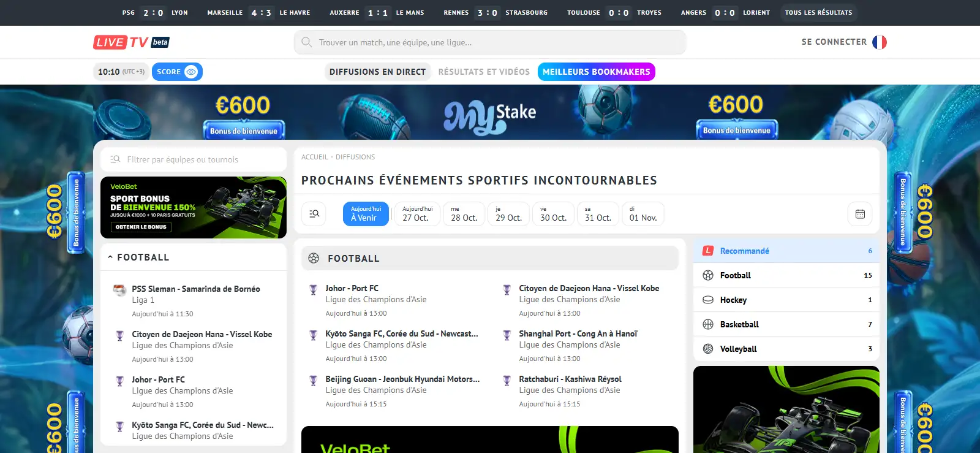Select the Volleyball icon in sidebar
The width and height of the screenshot is (980, 453).
point(708,349)
